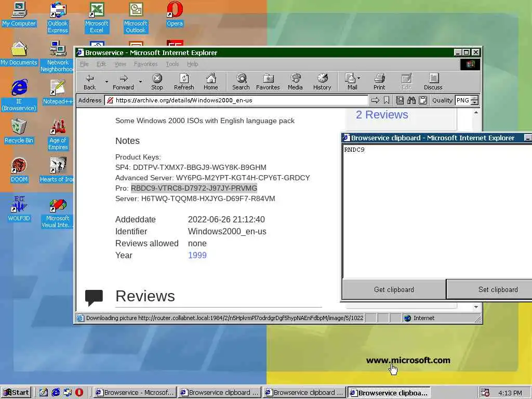The image size is (532, 399).
Task: Select the Outlook Express desktop icon
Action: point(58,18)
